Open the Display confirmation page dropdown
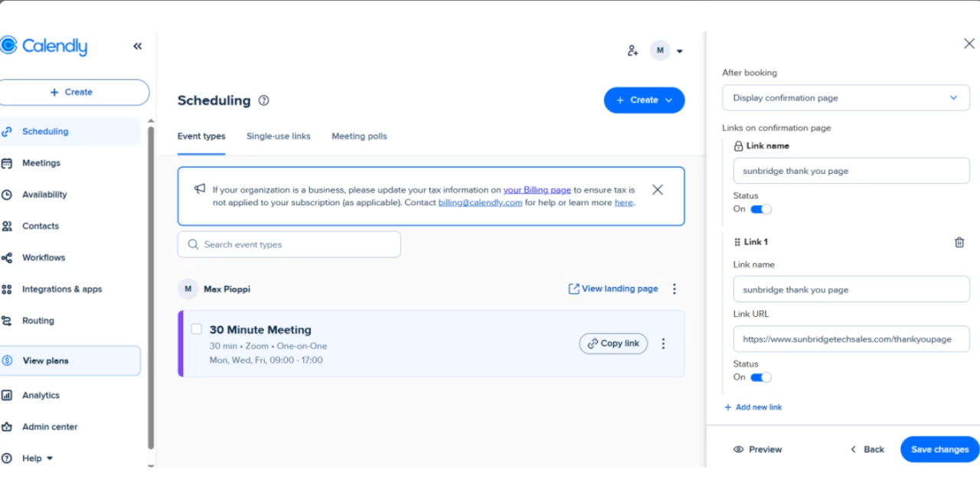The image size is (980, 493). coord(846,98)
